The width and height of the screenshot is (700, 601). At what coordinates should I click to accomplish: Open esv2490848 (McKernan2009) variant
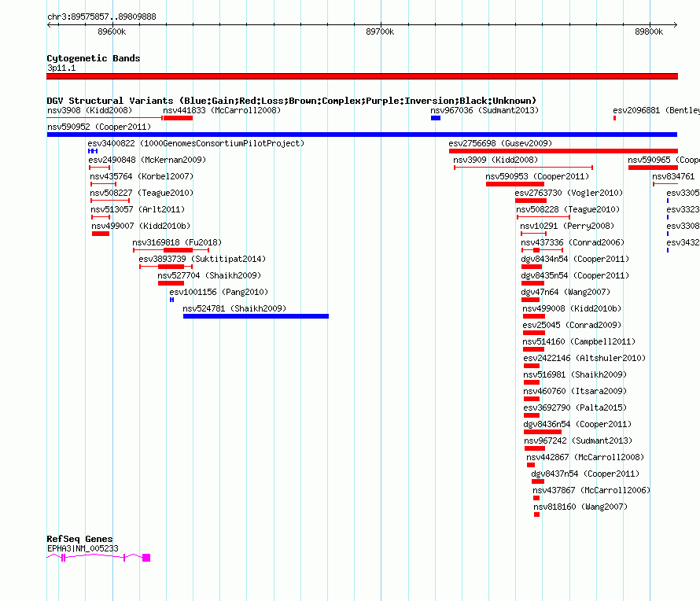coord(147,160)
